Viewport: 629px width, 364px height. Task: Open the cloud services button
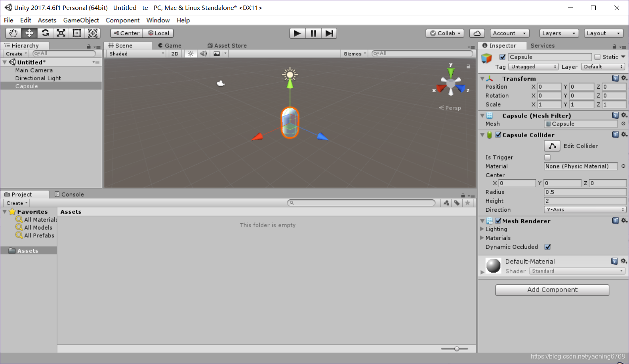(x=477, y=33)
